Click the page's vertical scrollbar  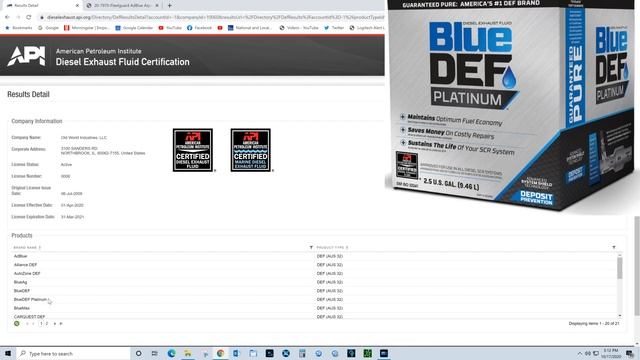point(637,265)
